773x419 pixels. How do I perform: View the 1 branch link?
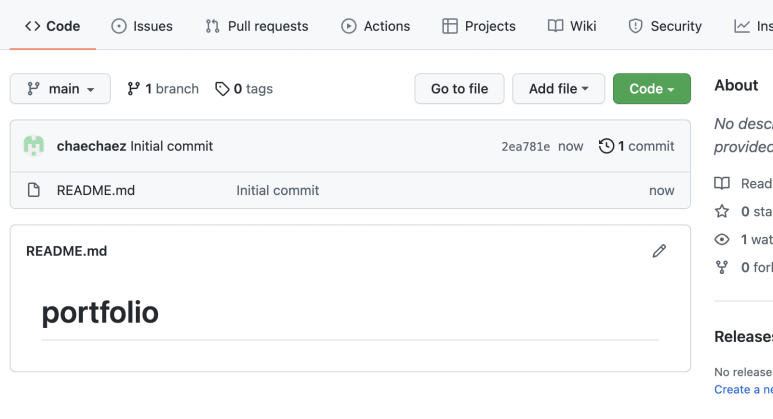[163, 89]
